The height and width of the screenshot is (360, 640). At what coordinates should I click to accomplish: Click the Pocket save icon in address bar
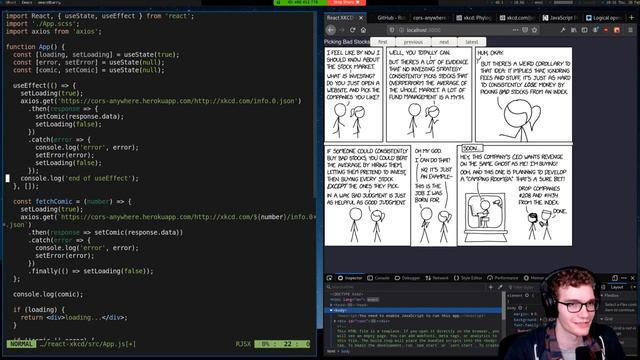point(525,30)
